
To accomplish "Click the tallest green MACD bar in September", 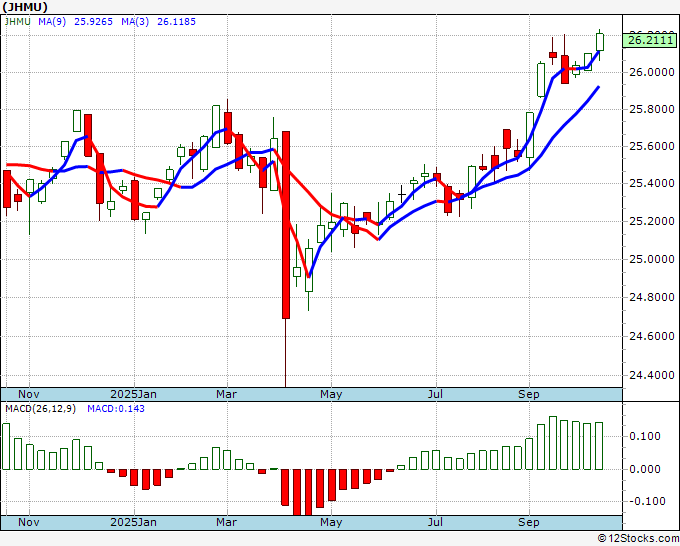I will pyautogui.click(x=552, y=443).
